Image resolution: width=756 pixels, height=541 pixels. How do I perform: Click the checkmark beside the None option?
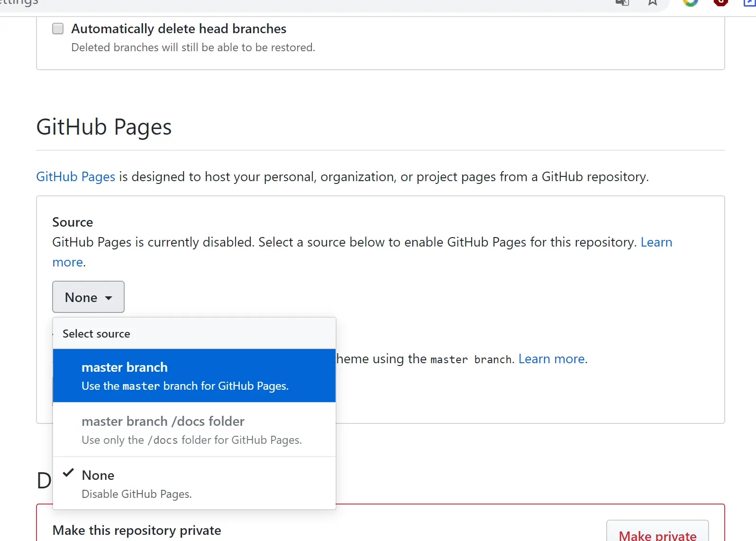(69, 473)
